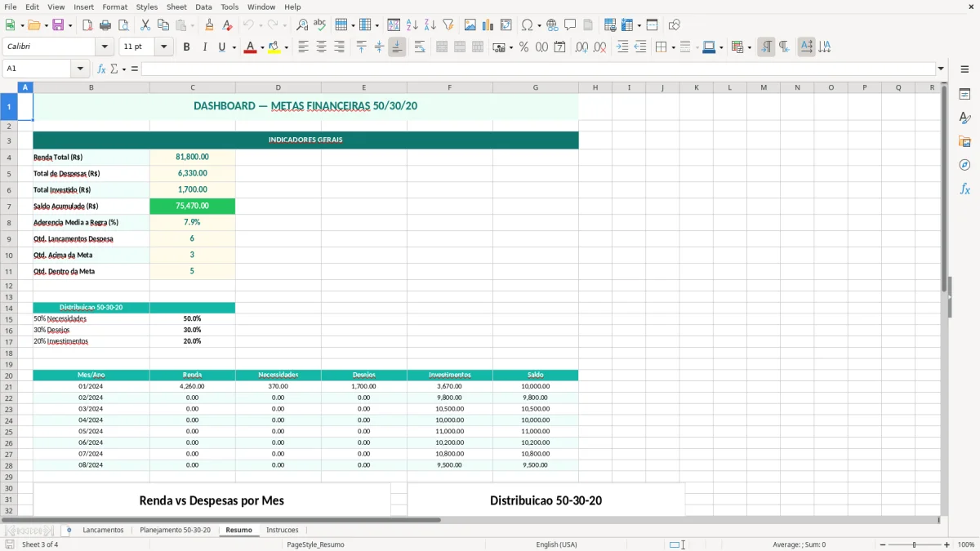Toggle Left-to-Right text direction
The height and width of the screenshot is (551, 980).
click(x=766, y=47)
